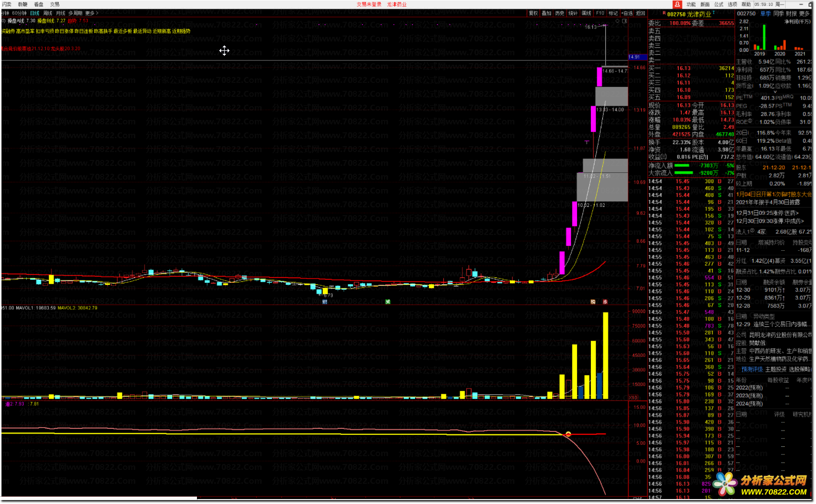Click the 叠加 toolbar button

click(x=546, y=13)
